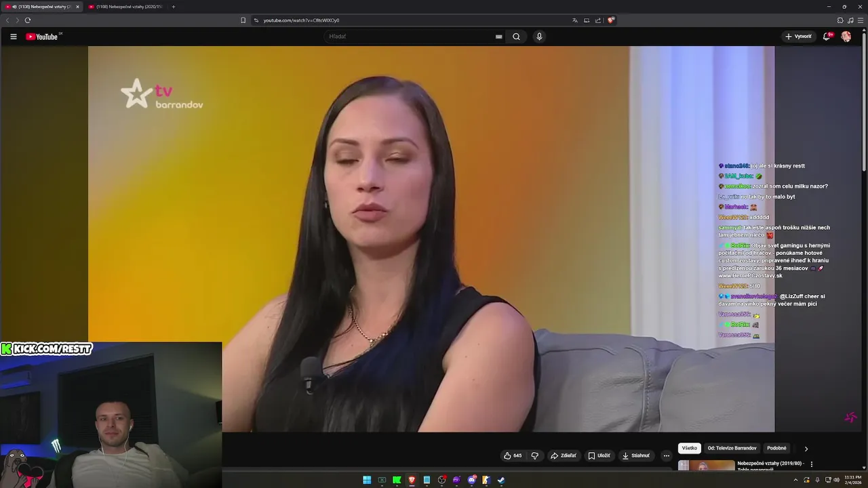Click the share page icon in address bar
868x488 pixels.
pyautogui.click(x=598, y=20)
